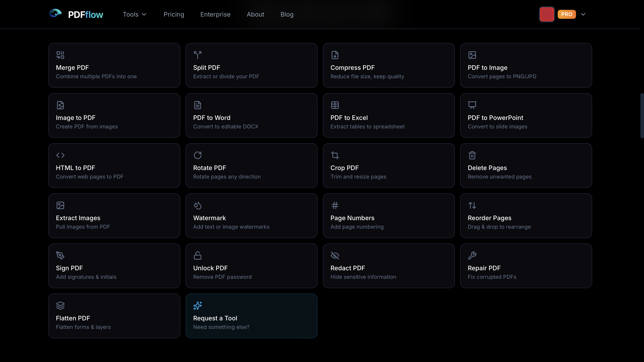Screen dimensions: 644x362
Task: Navigate to the Blog section
Action: click(287, 14)
